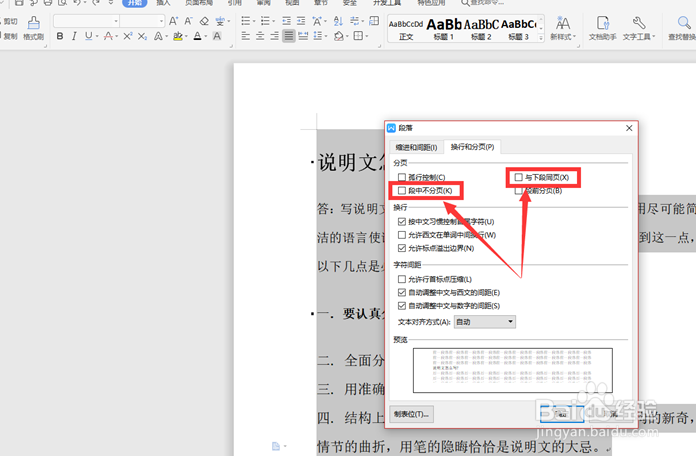Switch to 缩进和间距(I) tab

(416, 147)
